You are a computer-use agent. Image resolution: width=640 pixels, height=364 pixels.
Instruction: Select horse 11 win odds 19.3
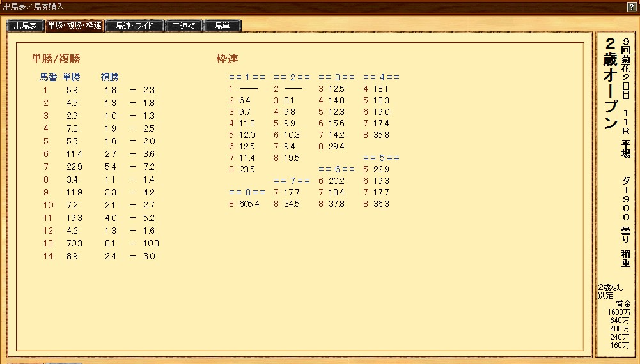click(x=74, y=218)
